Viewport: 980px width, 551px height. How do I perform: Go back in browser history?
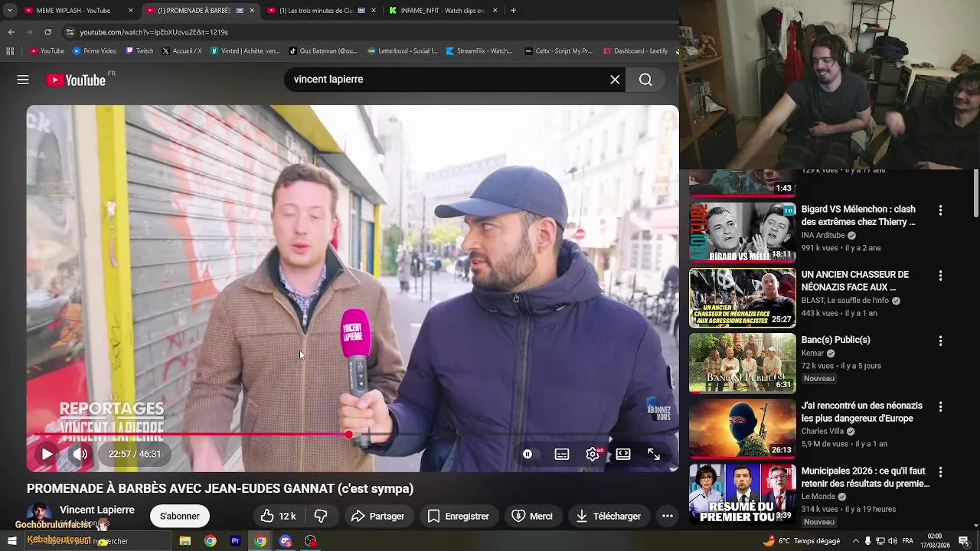[11, 32]
